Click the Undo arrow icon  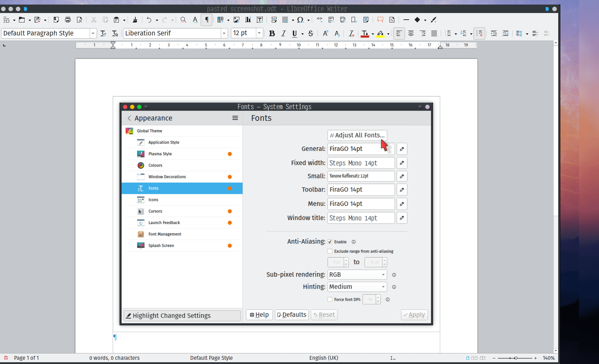pyautogui.click(x=149, y=20)
